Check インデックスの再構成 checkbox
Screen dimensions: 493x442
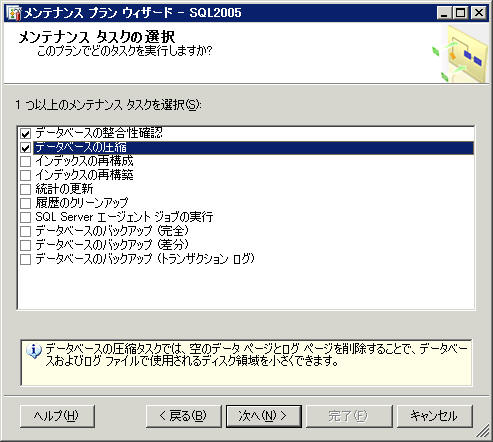26,162
